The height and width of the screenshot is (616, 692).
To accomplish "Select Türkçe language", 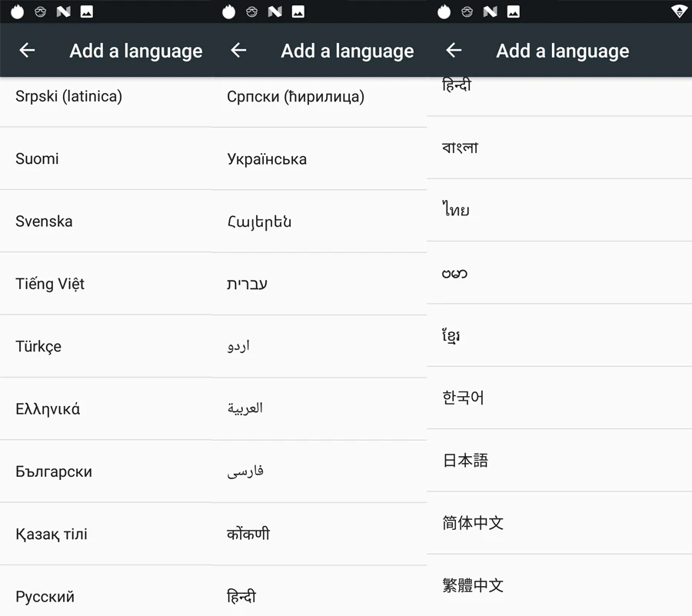I will tap(106, 347).
